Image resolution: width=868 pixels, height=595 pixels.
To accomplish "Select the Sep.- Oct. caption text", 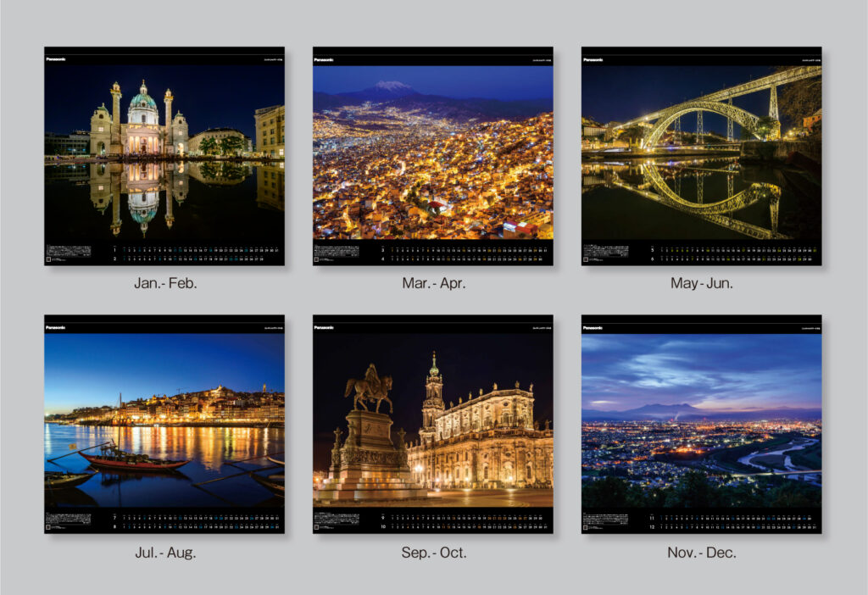I will [433, 553].
